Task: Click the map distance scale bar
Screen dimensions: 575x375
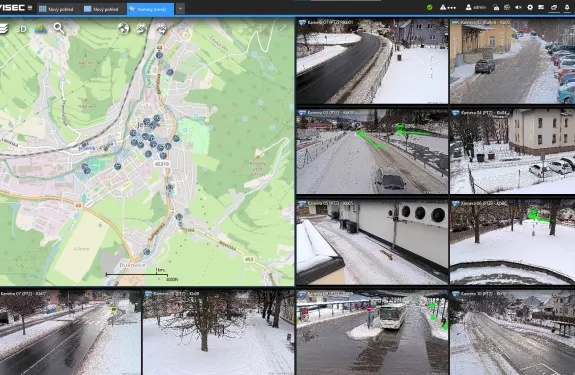Action: pyautogui.click(x=137, y=274)
